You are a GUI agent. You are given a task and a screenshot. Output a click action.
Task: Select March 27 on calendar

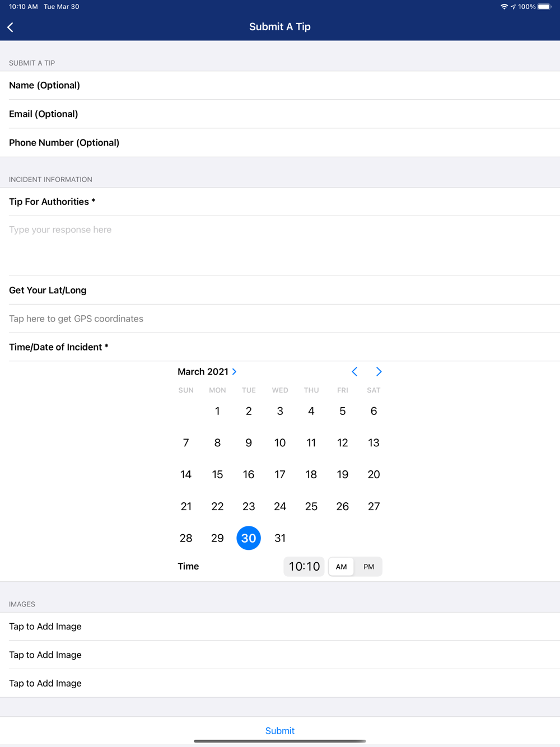pyautogui.click(x=374, y=506)
